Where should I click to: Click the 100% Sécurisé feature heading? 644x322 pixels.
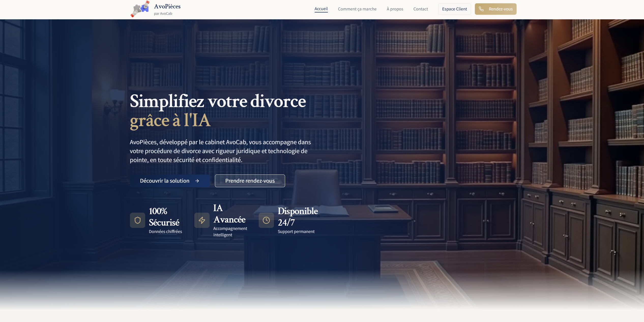point(164,217)
